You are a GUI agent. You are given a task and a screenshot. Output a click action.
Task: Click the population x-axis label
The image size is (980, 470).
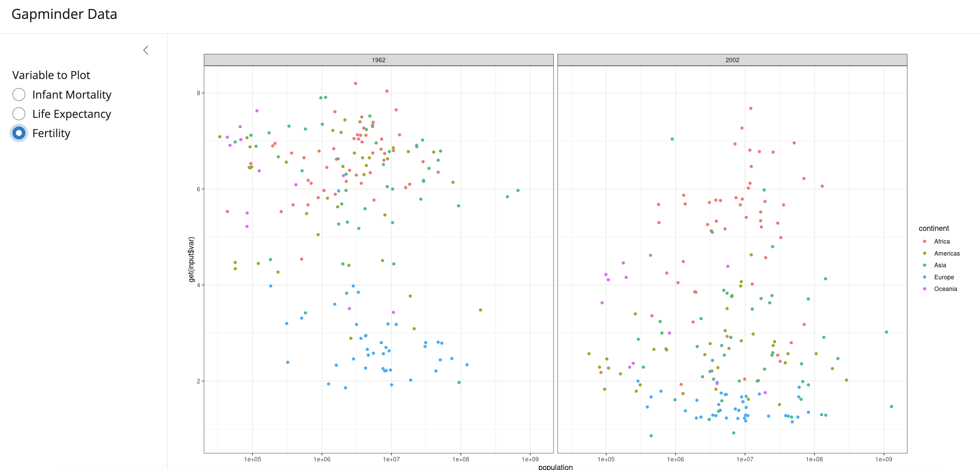(x=555, y=467)
